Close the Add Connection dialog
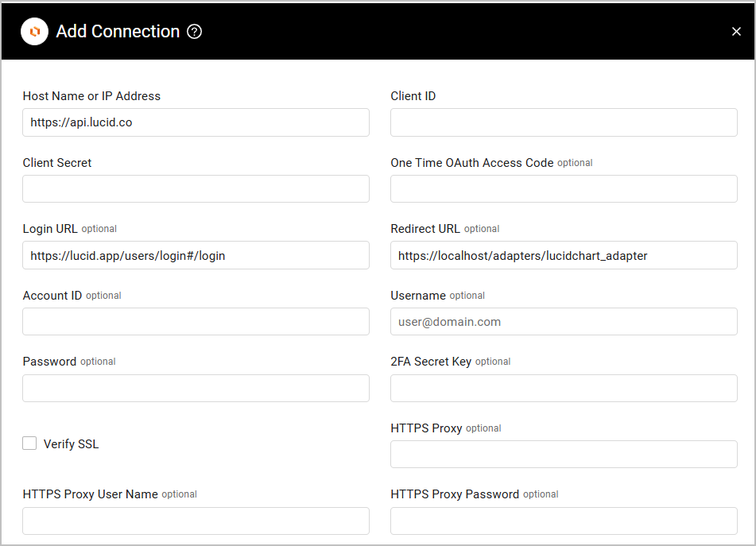Image resolution: width=756 pixels, height=546 pixels. tap(736, 32)
